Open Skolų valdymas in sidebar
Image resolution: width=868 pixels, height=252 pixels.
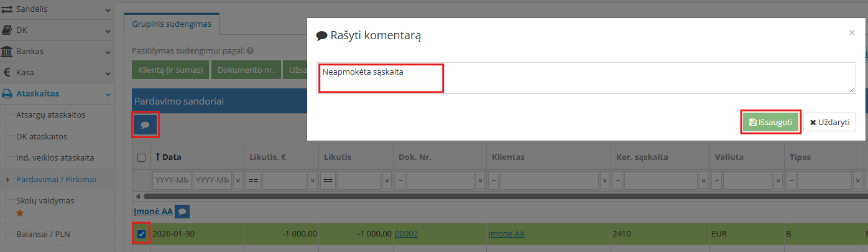45,200
